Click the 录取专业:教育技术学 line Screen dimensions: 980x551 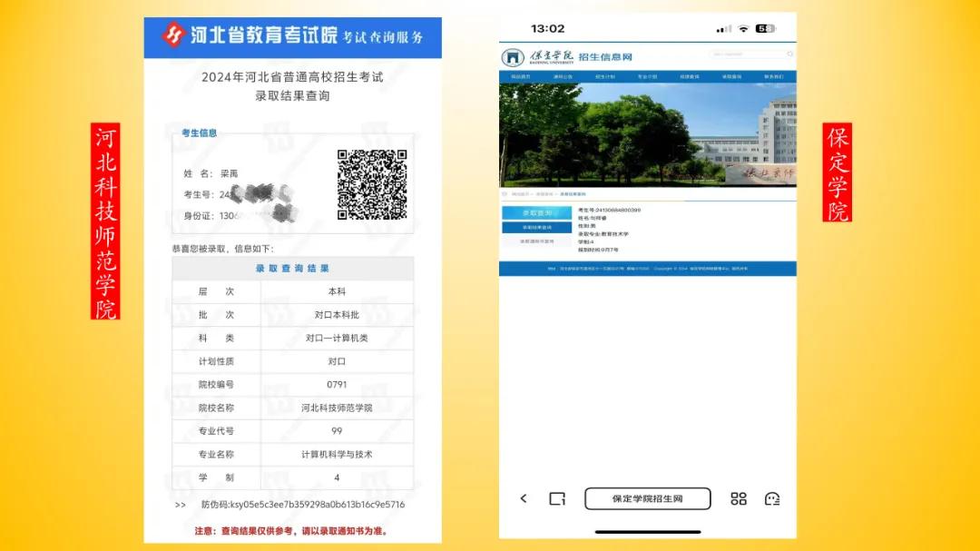603,234
